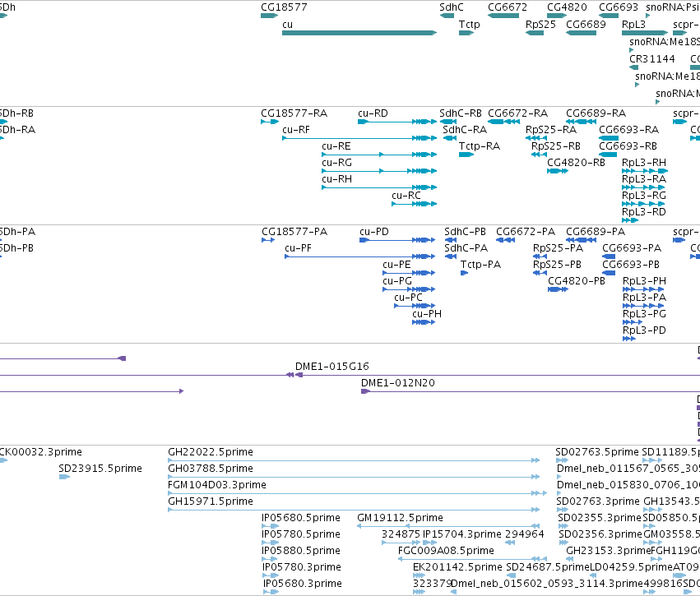
Task: Click the CG6693-RB transcript label
Action: coord(628,146)
